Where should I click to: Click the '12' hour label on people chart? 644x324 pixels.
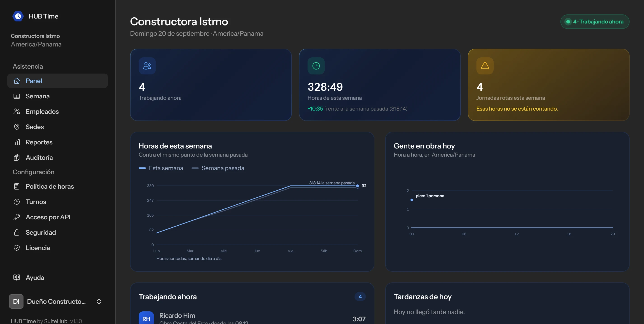click(x=516, y=234)
